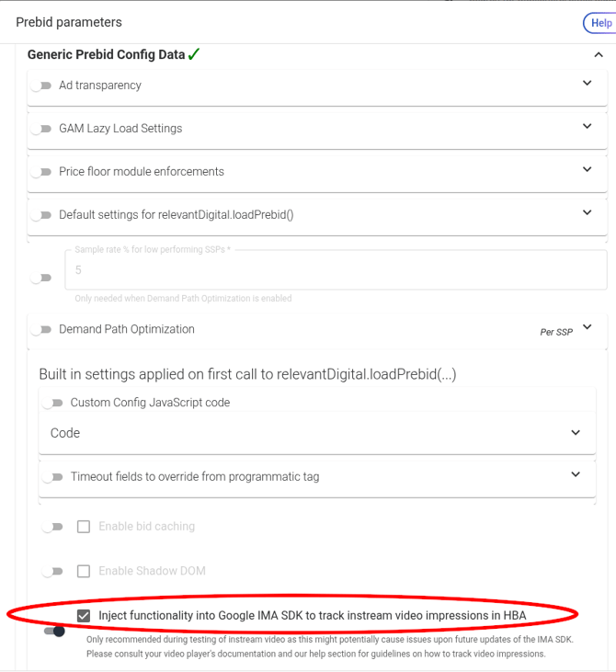616x672 pixels.
Task: Click the Sample rate % input field
Action: coord(335,270)
